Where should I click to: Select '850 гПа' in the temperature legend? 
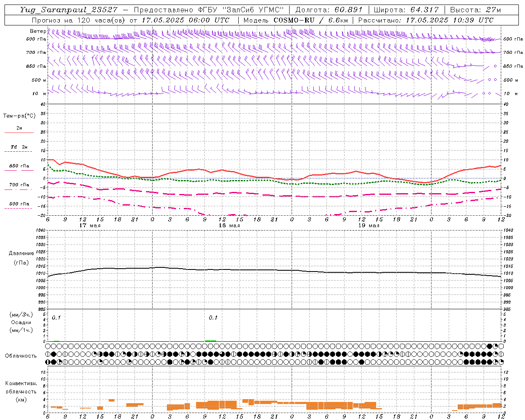pyautogui.click(x=19, y=166)
